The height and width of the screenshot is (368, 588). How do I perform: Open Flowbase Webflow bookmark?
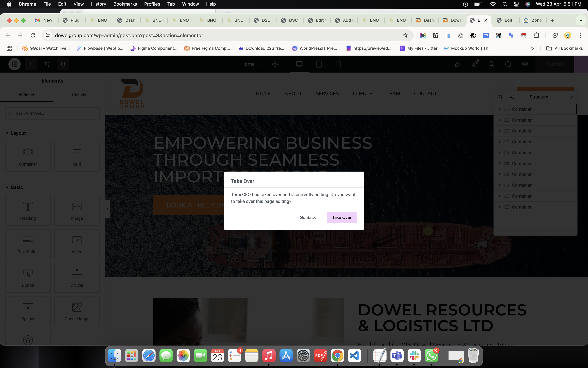[x=100, y=48]
